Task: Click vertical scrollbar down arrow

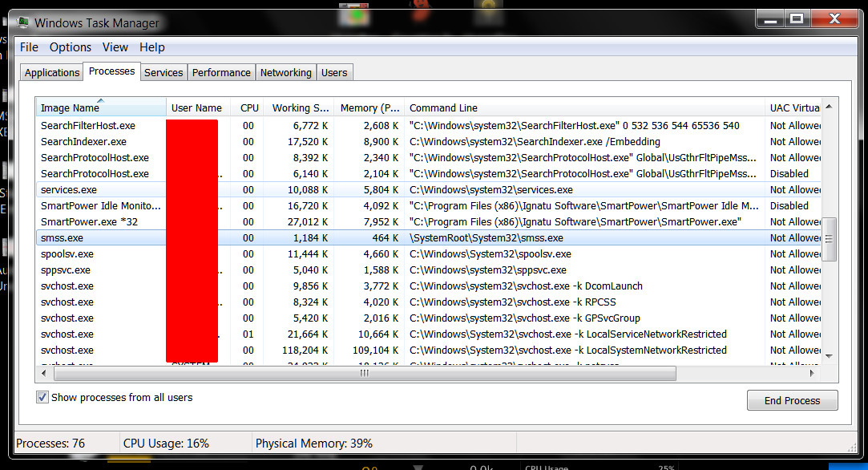Action: point(829,356)
